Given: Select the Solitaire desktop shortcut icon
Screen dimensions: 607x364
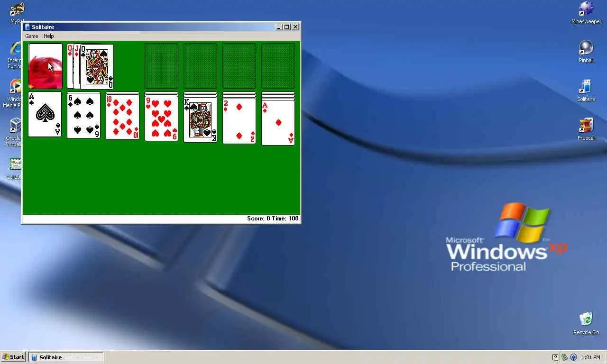Looking at the screenshot, I should 586,91.
